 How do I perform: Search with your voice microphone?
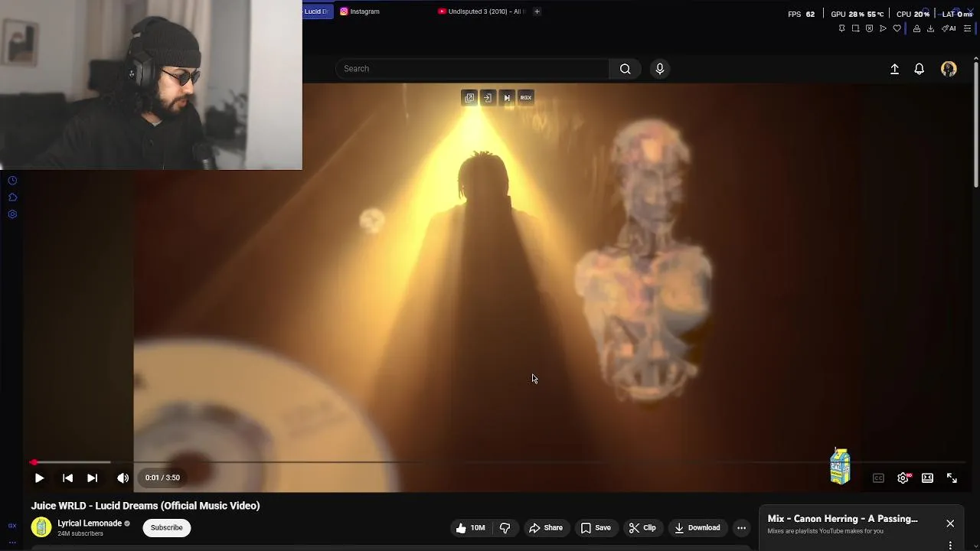(660, 69)
